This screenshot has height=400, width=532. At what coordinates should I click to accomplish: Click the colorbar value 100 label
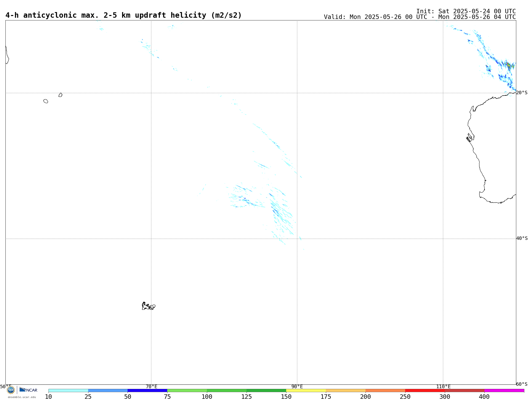click(x=207, y=397)
